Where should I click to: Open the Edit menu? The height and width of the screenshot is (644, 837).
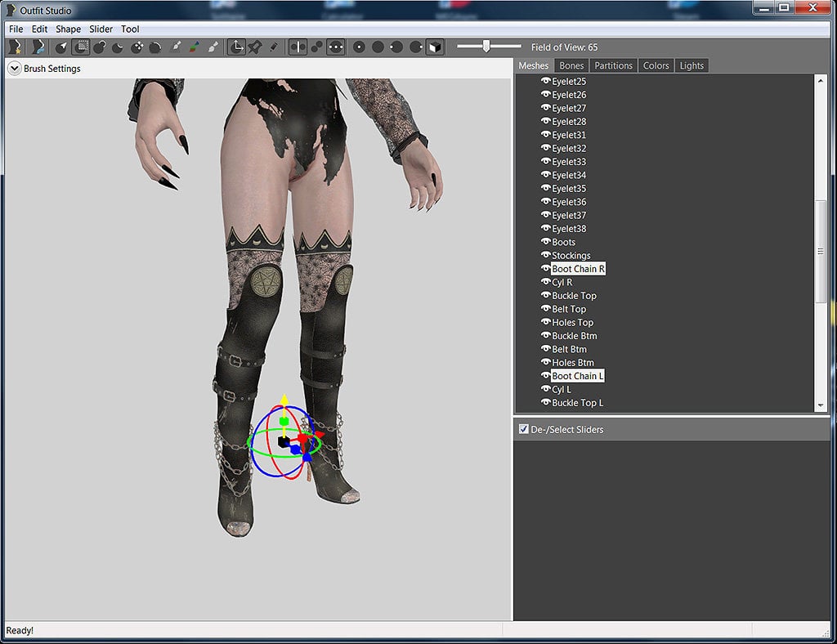tap(39, 29)
